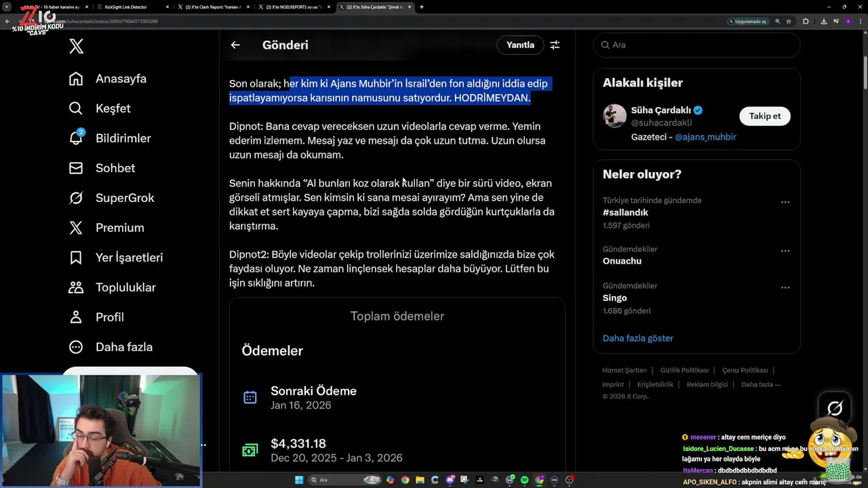Click the money icon beside $4,331.18
868x488 pixels.
pyautogui.click(x=250, y=450)
